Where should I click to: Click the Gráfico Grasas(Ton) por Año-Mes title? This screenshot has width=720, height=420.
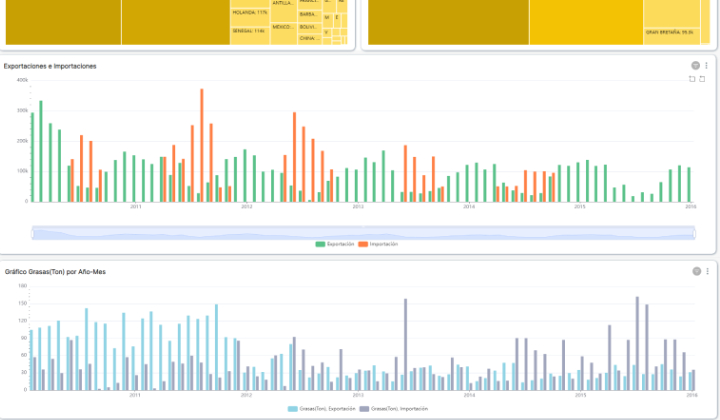point(55,272)
